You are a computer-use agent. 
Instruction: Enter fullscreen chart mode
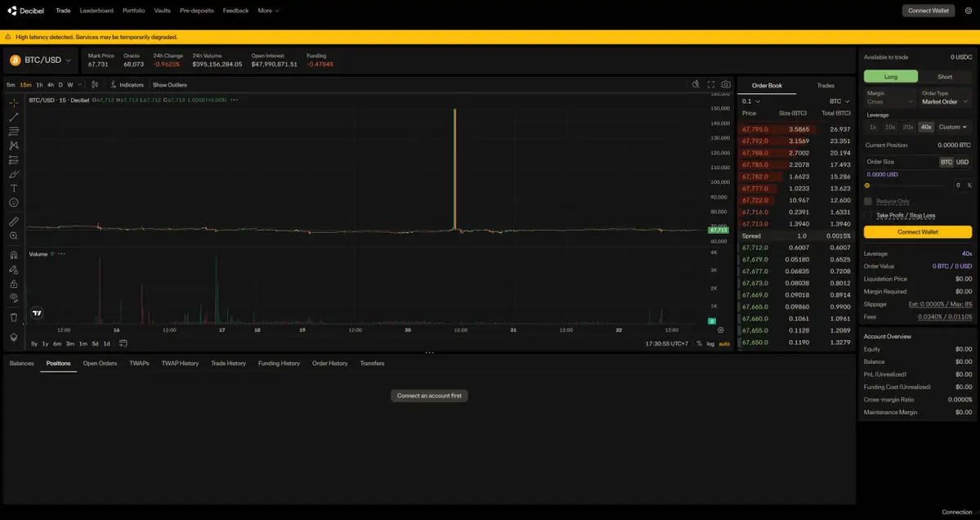[711, 84]
